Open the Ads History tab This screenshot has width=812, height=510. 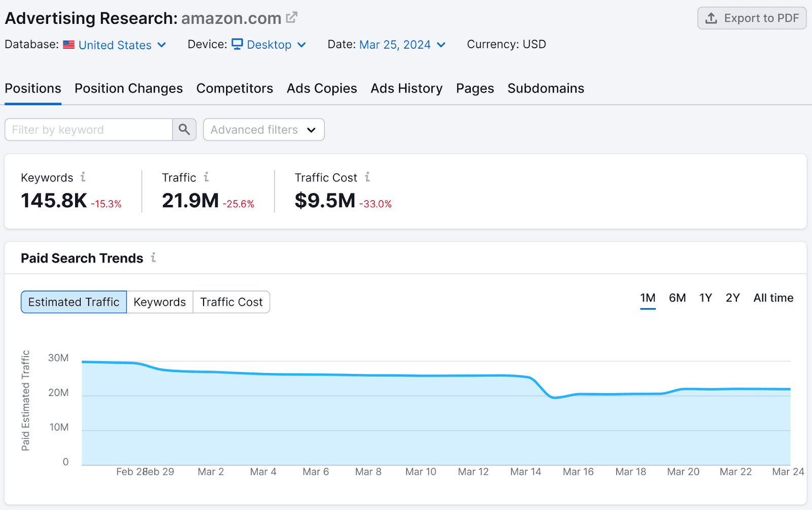pos(406,88)
